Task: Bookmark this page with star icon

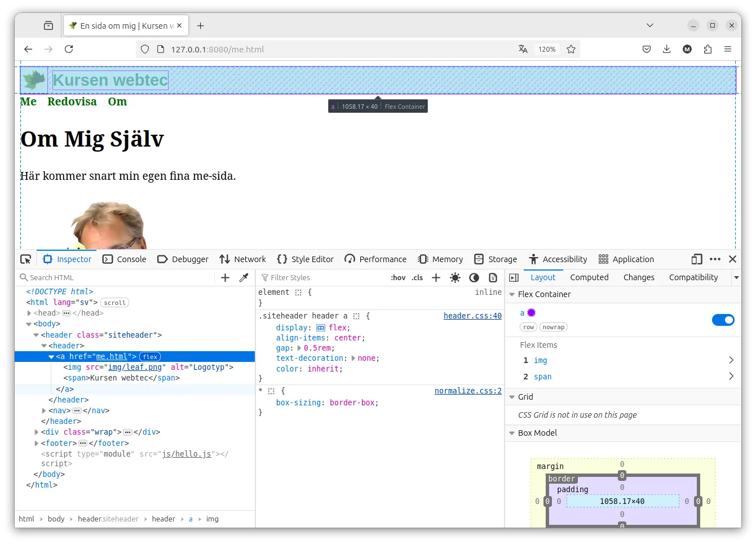Action: coord(571,49)
